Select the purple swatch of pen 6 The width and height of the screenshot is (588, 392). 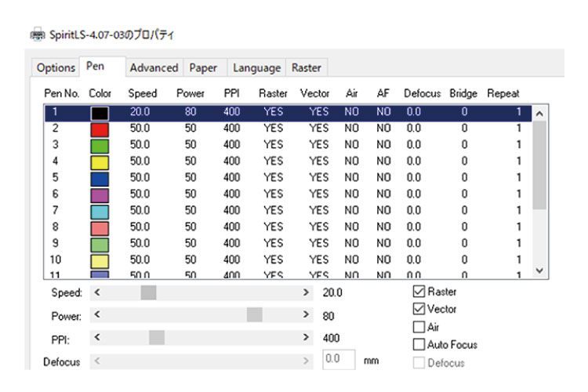coord(100,194)
